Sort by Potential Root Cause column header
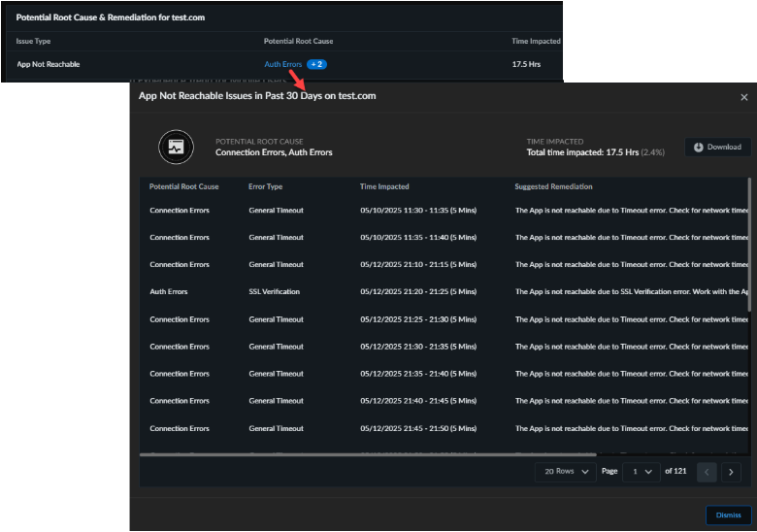The height and width of the screenshot is (532, 757). click(x=183, y=186)
